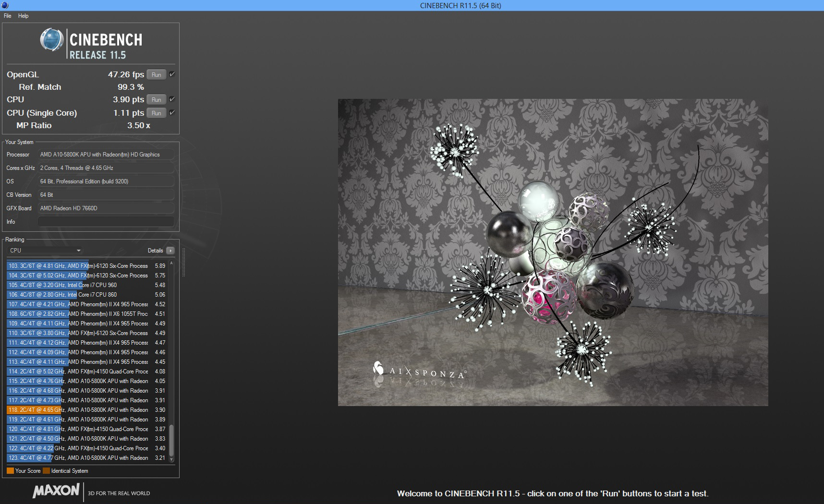Click the Processor field showing AMD A10-5800K APU
This screenshot has width=824, height=504.
(106, 155)
